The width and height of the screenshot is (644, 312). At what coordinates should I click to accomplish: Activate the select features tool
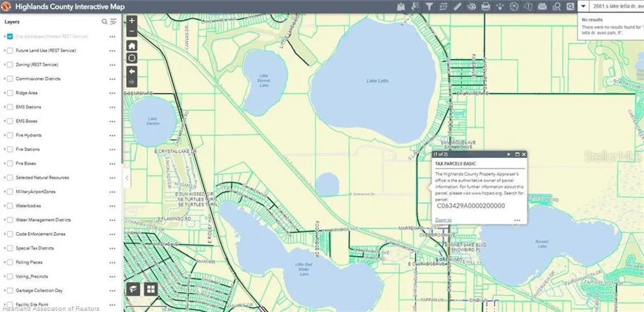coord(415,6)
